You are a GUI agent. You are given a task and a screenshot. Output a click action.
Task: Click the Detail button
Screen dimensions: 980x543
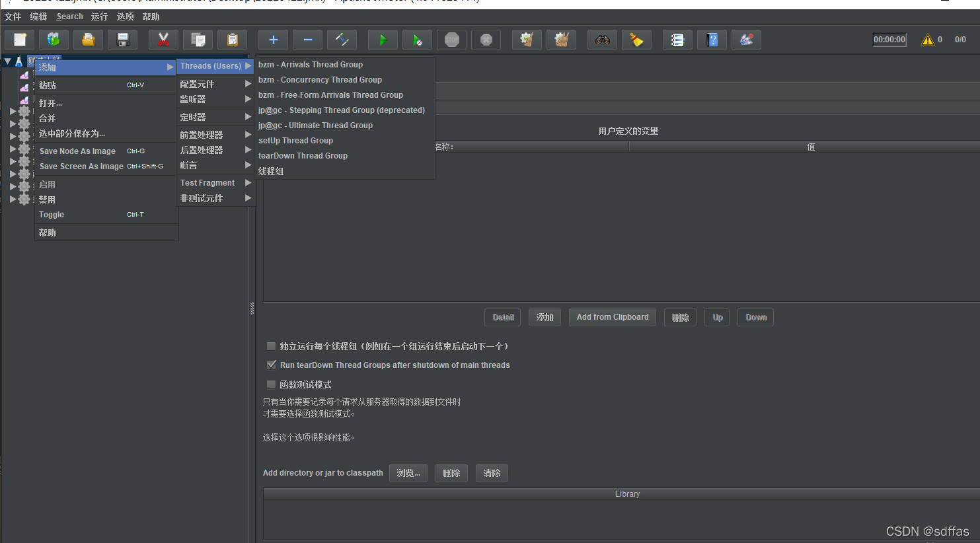[x=503, y=318]
